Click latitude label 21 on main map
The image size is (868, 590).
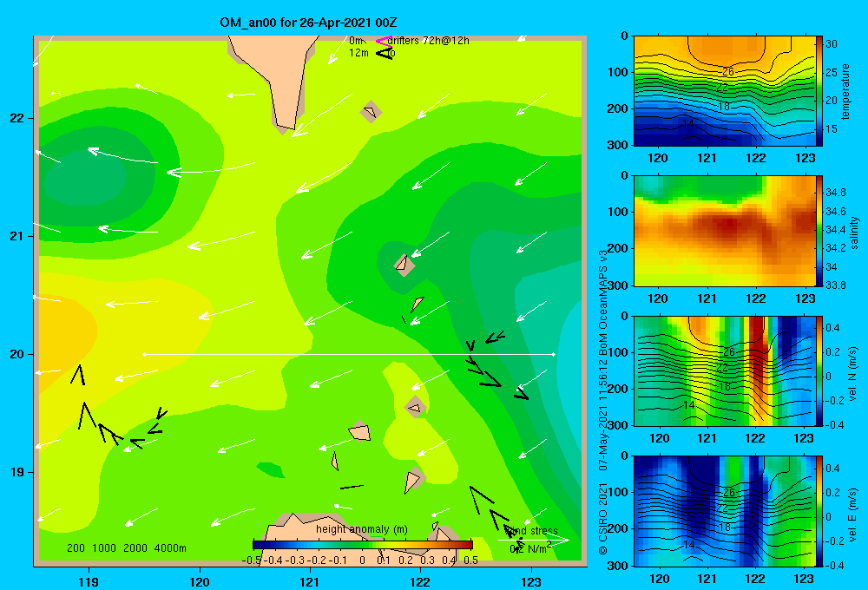pyautogui.click(x=17, y=236)
